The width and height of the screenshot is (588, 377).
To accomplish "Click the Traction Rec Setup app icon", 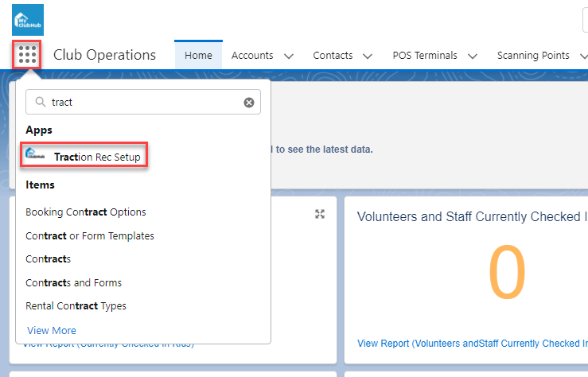I will coord(36,157).
